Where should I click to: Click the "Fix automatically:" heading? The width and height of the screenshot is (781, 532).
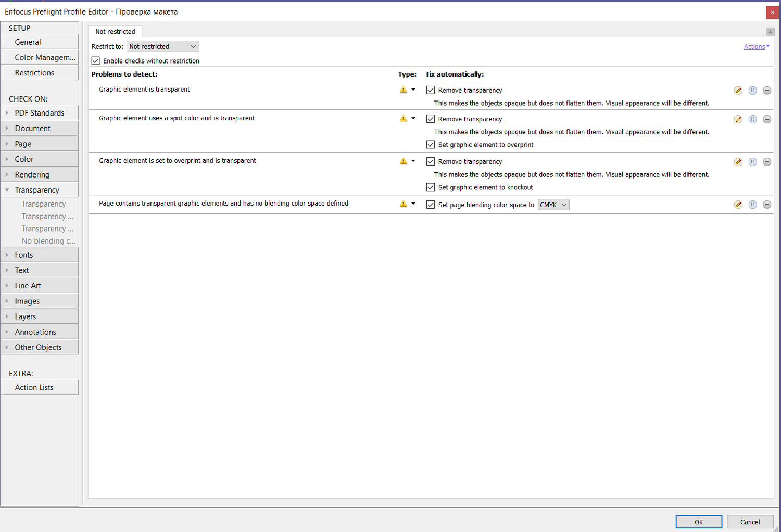(455, 74)
